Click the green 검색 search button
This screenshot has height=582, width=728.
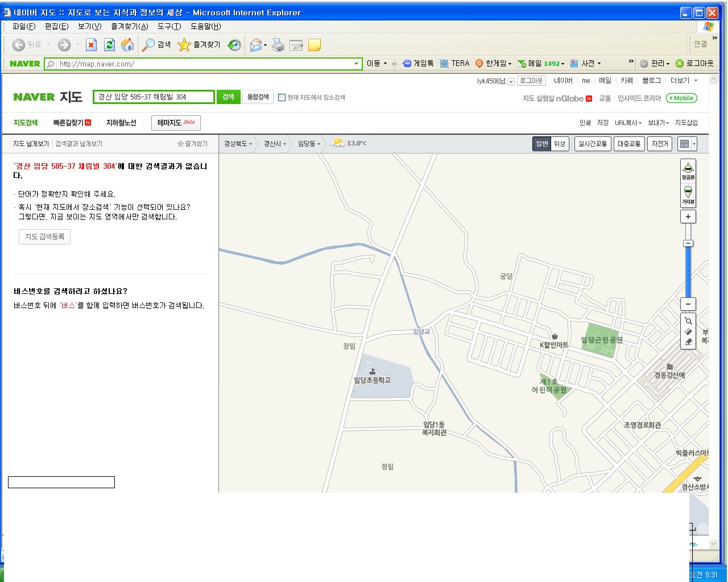point(228,97)
